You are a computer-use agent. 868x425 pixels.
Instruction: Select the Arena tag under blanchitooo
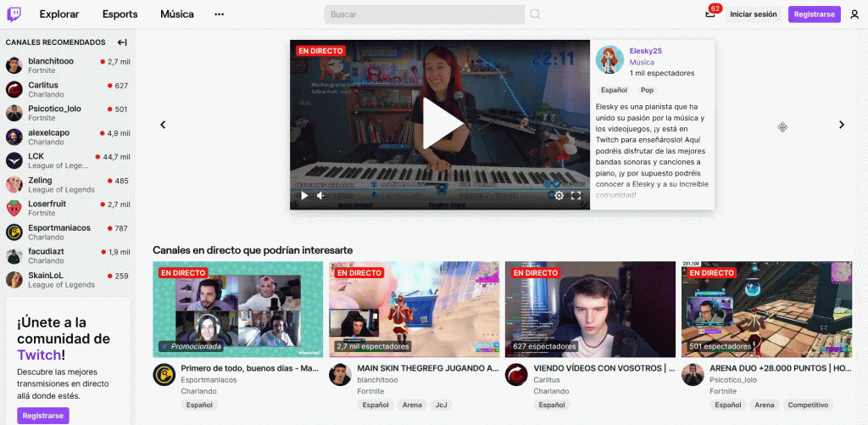pyautogui.click(x=412, y=405)
